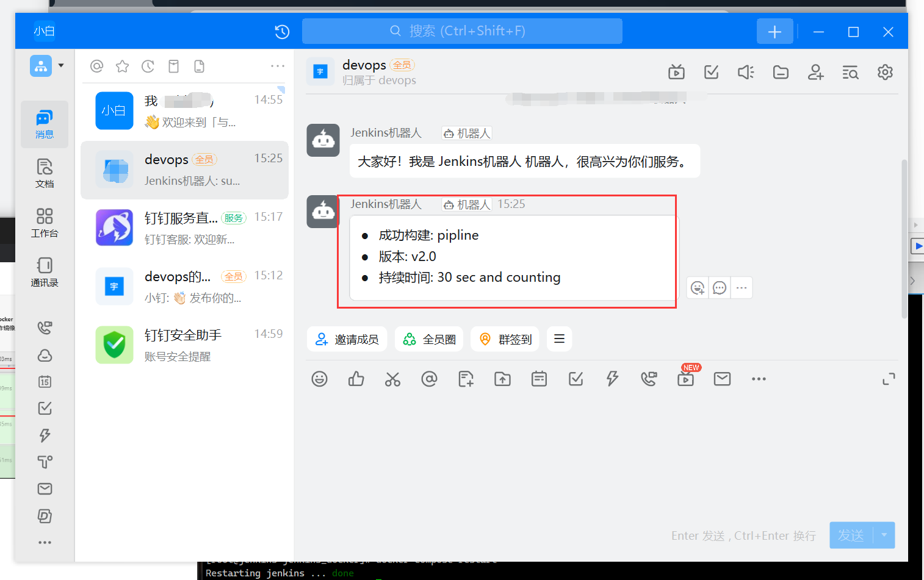
Task: Open the devops的 全员 group conversation
Action: 184,287
